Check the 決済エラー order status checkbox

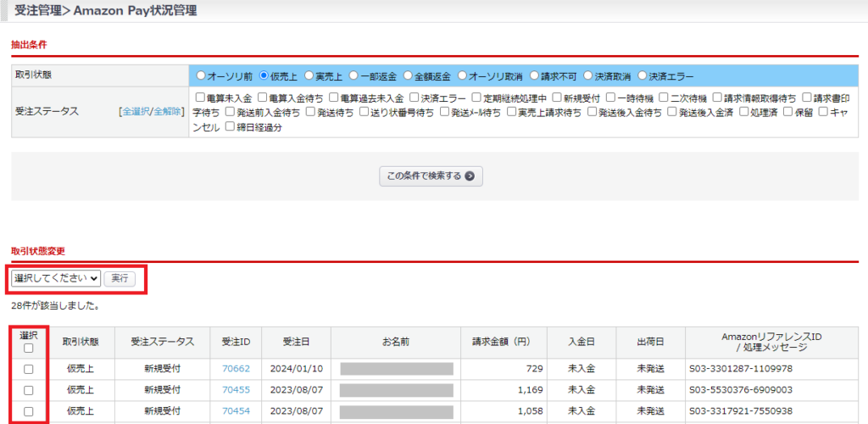[414, 98]
